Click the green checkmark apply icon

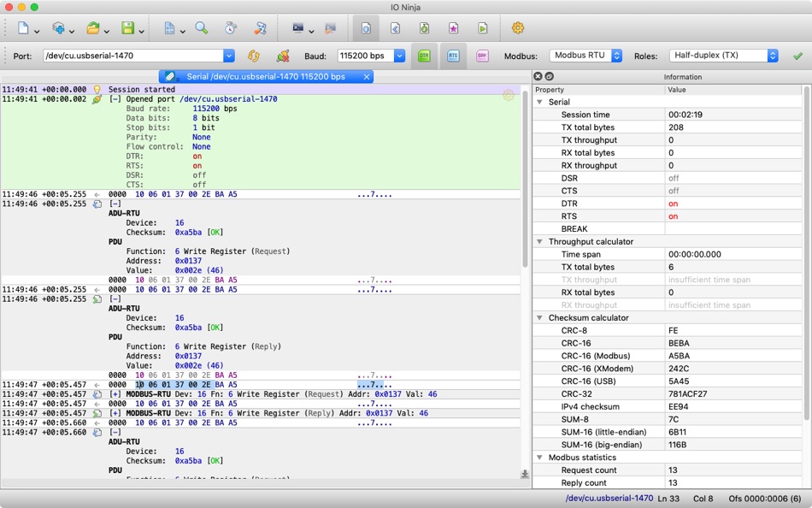(x=797, y=56)
